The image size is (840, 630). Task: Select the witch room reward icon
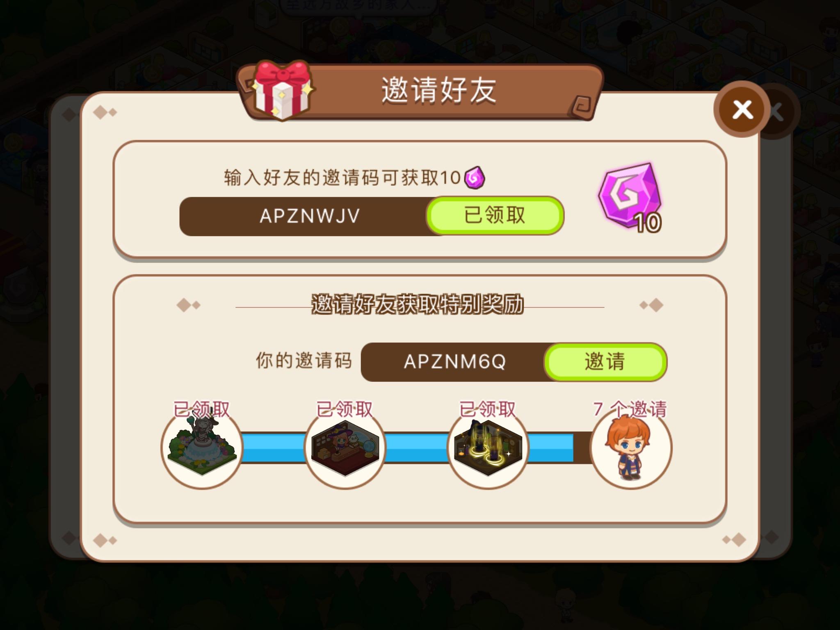pyautogui.click(x=345, y=447)
